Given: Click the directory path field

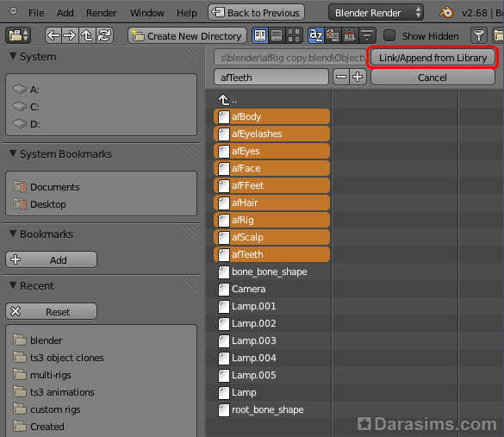Looking at the screenshot, I should pos(290,58).
